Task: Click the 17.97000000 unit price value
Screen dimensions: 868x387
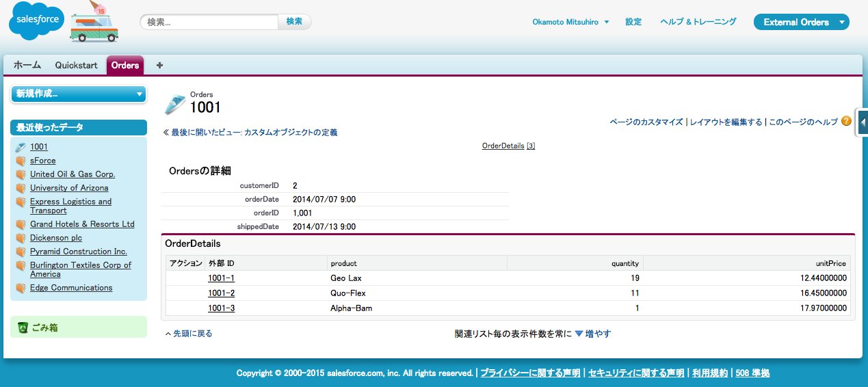Action: [x=823, y=308]
